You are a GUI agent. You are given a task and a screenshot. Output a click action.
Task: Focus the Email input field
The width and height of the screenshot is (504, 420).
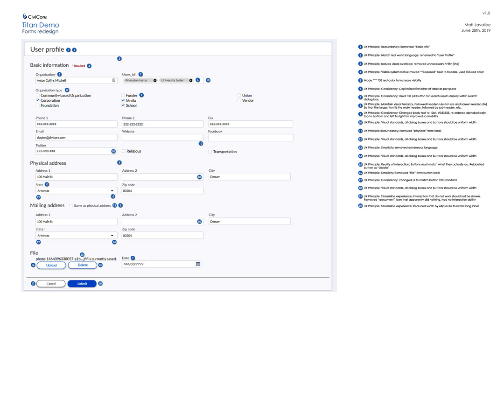tap(76, 138)
